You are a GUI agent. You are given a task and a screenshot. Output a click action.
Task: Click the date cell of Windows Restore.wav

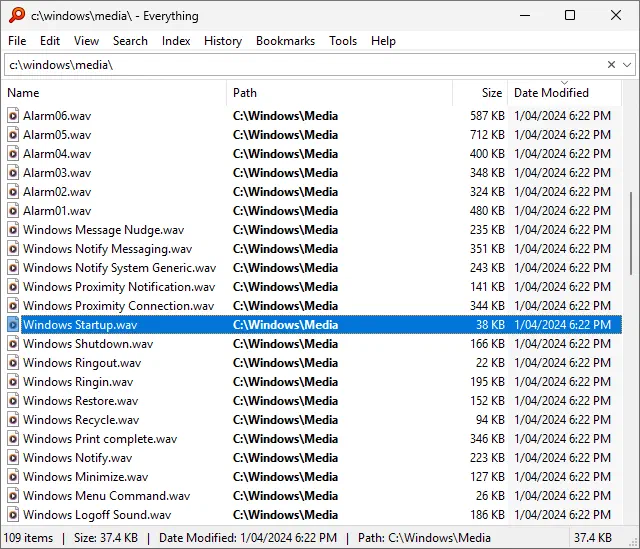(562, 401)
